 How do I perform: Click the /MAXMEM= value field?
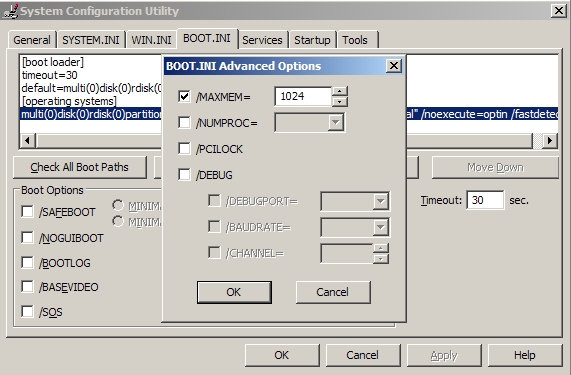coord(303,96)
